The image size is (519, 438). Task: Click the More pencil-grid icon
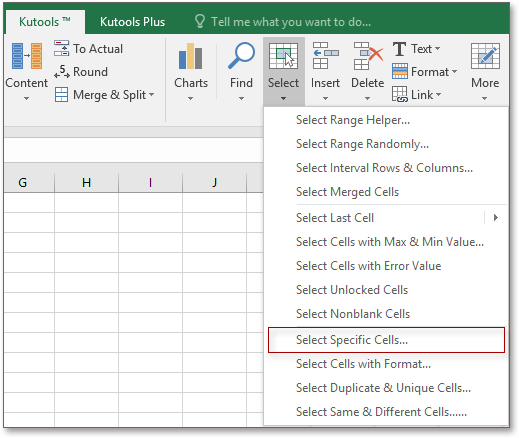485,56
